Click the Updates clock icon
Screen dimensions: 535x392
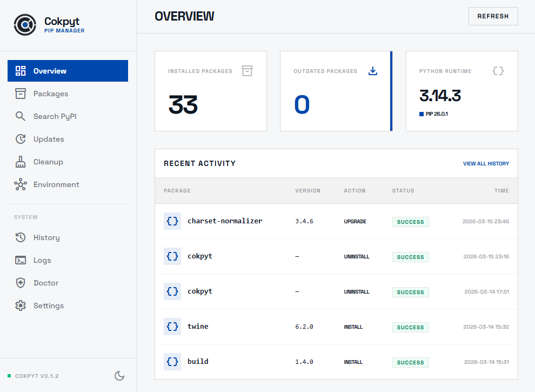(x=21, y=139)
